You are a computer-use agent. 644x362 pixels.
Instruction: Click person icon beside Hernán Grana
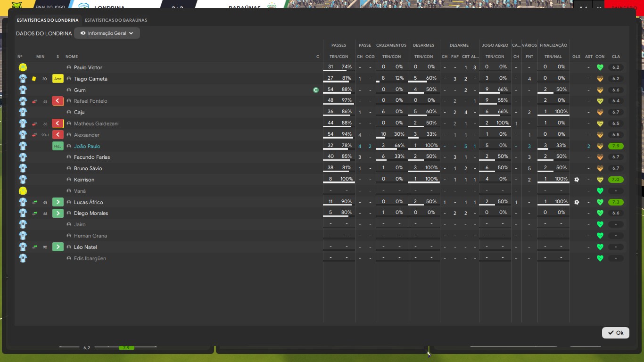tap(69, 236)
